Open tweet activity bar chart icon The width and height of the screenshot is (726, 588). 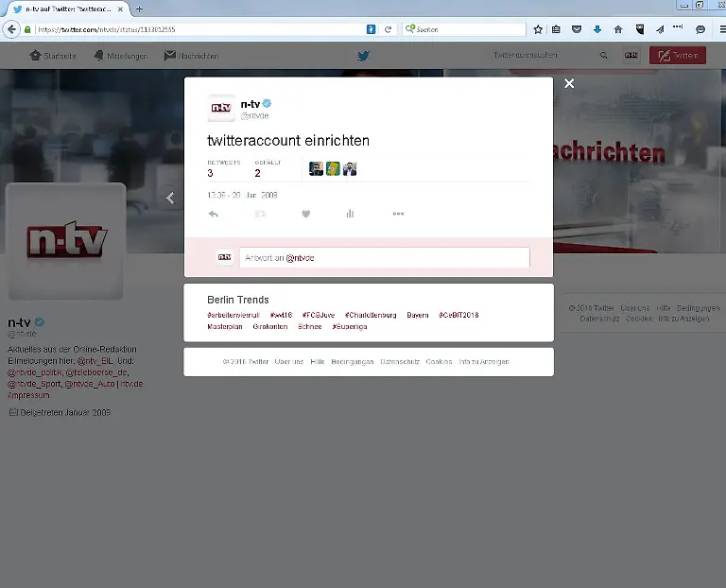point(350,214)
